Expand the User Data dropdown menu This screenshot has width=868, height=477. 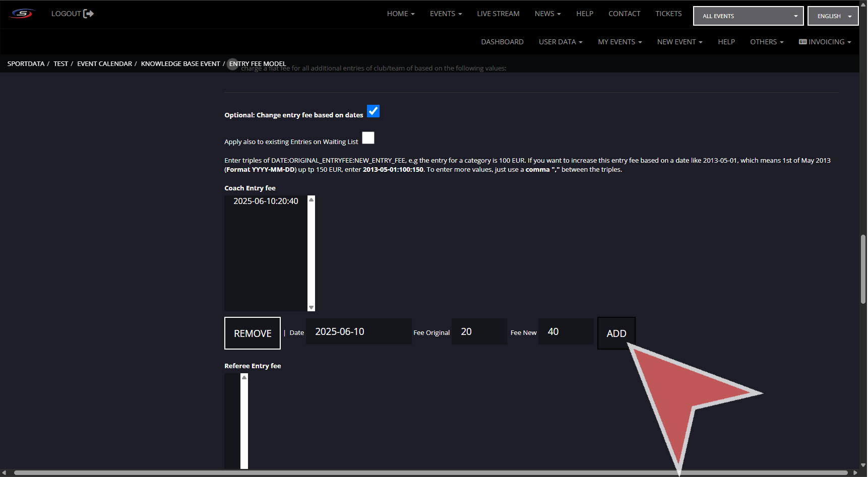560,42
